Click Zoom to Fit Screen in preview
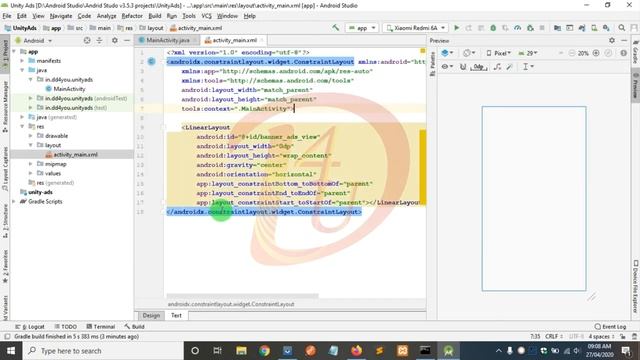 [x=608, y=53]
